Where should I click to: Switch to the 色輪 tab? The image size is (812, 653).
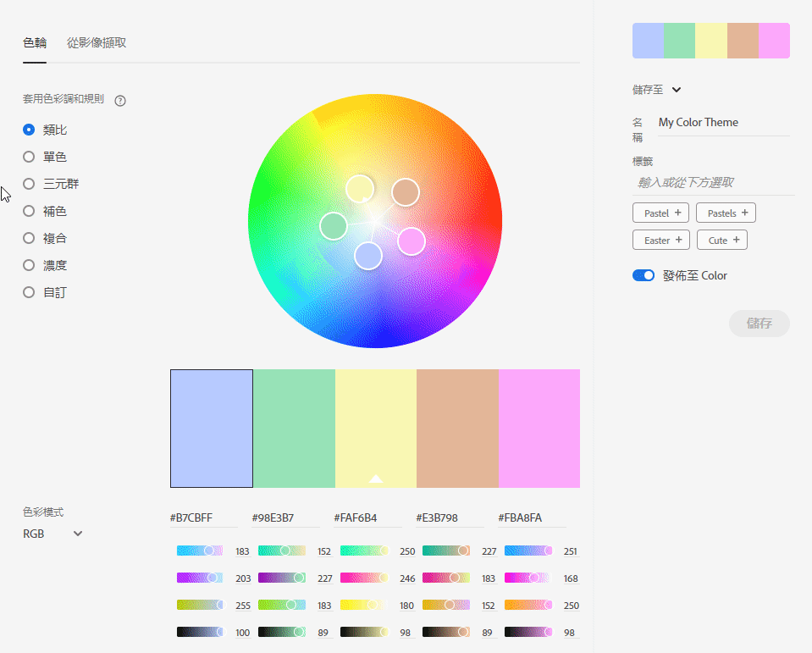click(x=35, y=42)
